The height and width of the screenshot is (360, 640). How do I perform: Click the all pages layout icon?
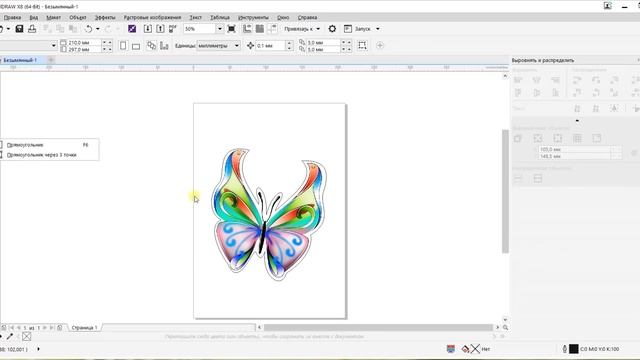151,45
